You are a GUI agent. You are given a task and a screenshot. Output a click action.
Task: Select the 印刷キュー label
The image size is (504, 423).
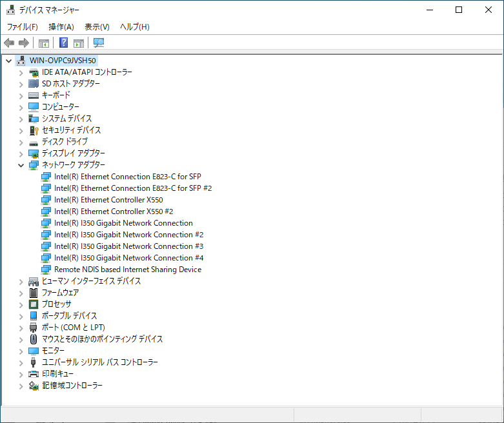pos(58,374)
